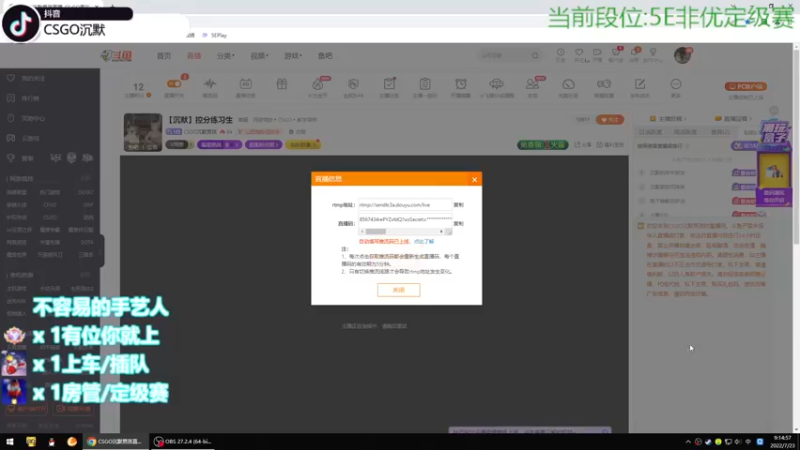Viewport: 800px width, 450px height.
Task: Expand 主播投稿 in right panel
Action: 668,119
